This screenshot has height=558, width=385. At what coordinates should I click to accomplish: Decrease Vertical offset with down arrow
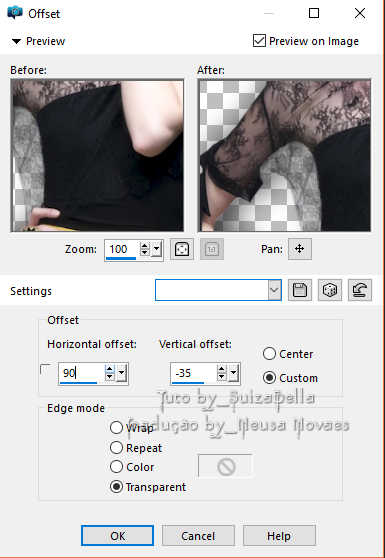coord(222,377)
